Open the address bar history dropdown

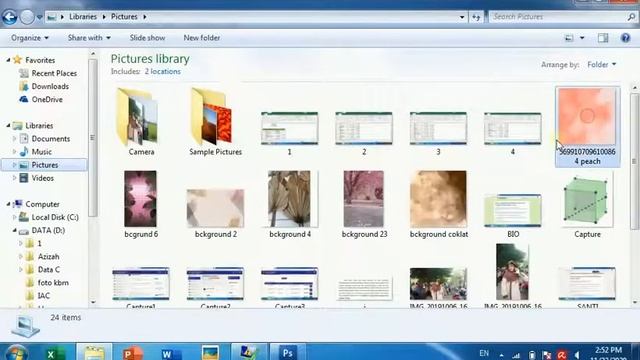click(462, 17)
